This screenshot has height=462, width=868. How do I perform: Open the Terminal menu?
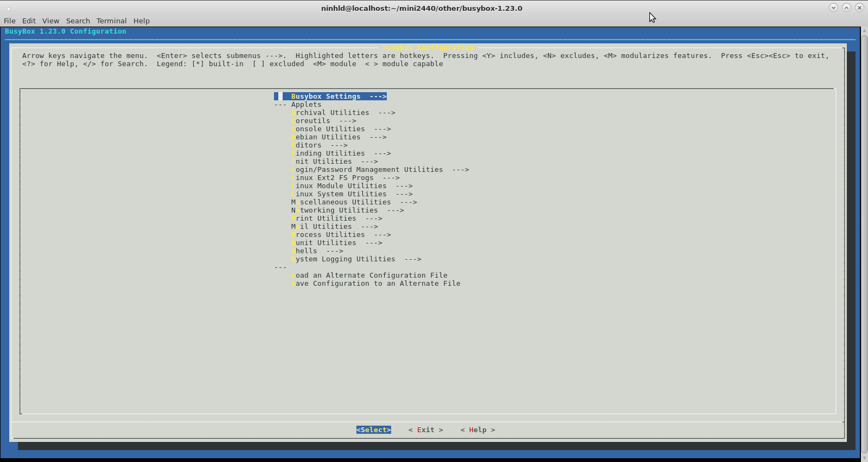tap(111, 21)
